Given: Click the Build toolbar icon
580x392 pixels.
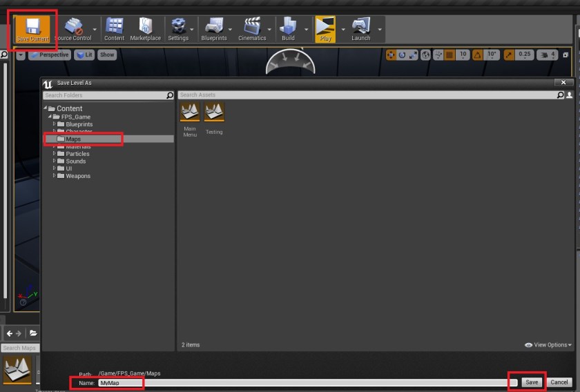Looking at the screenshot, I should (288, 28).
